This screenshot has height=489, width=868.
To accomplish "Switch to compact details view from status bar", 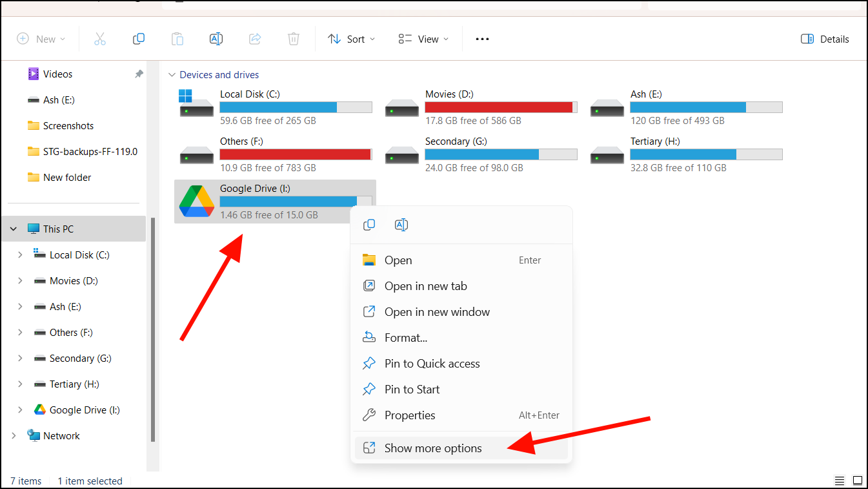I will (x=839, y=481).
